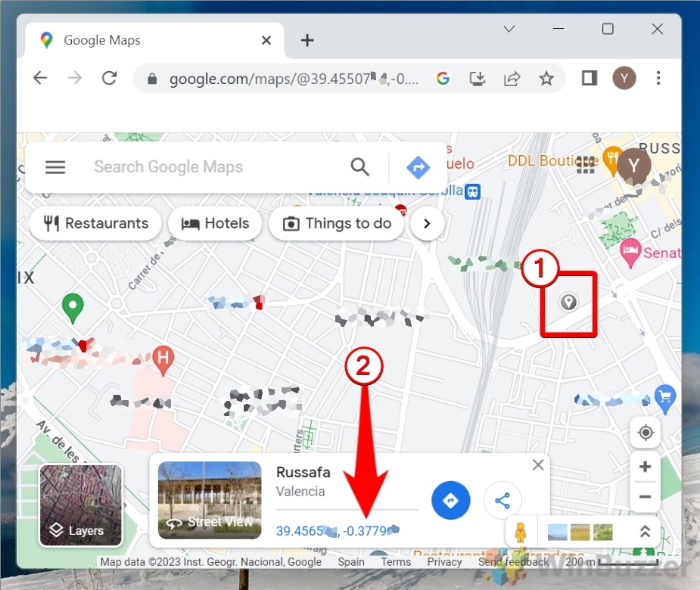Select the Things to do chip
Image resolution: width=700 pixels, height=590 pixels.
coord(337,223)
